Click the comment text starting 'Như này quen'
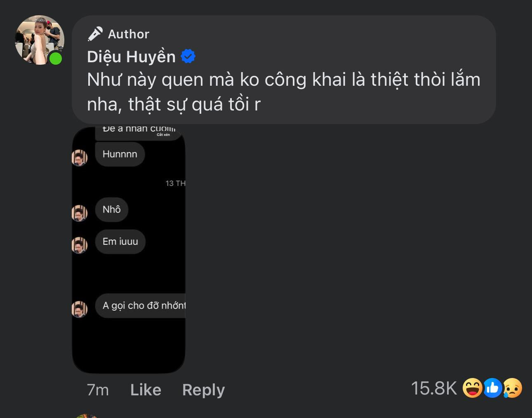 tap(283, 92)
